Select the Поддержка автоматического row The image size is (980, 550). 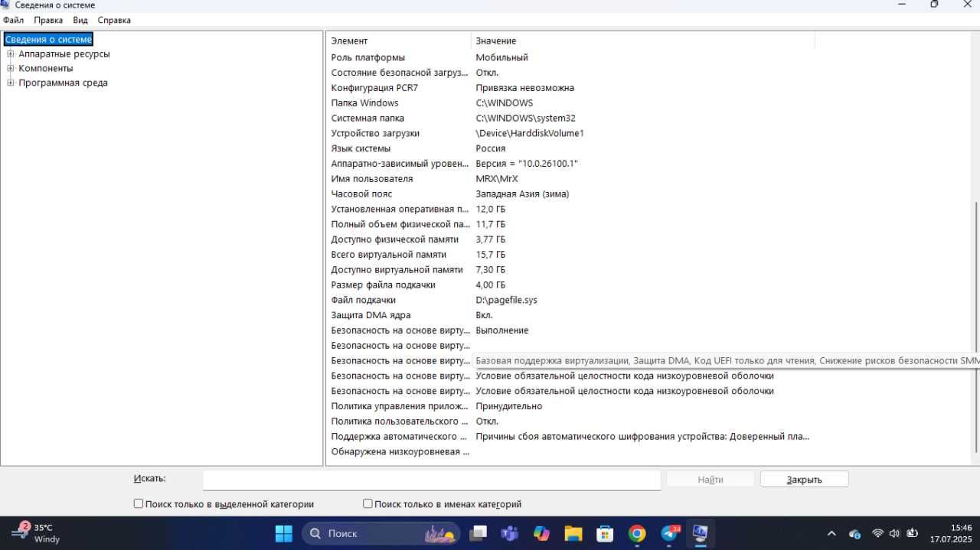[x=570, y=436]
